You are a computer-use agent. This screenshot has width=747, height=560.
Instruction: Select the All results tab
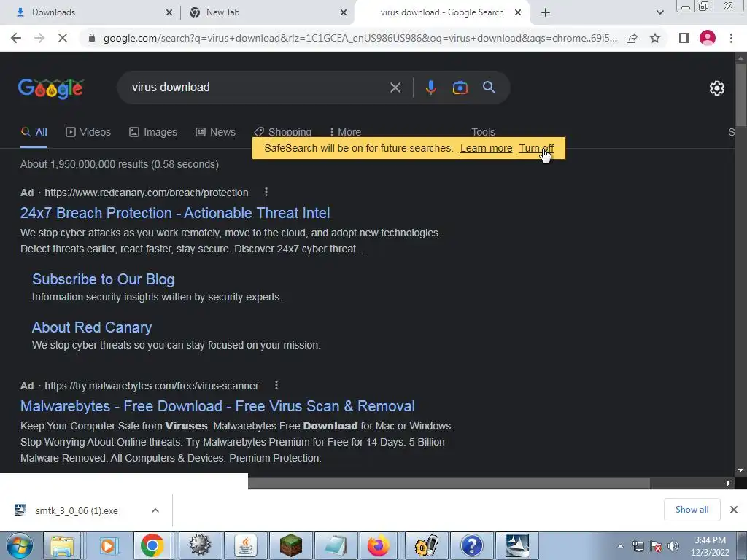click(34, 132)
